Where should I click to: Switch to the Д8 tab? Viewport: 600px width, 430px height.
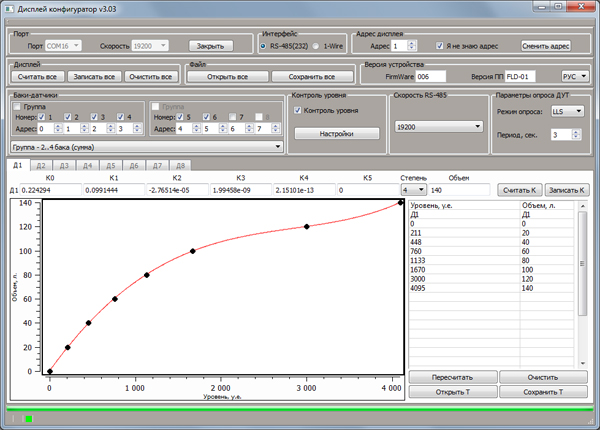point(181,166)
